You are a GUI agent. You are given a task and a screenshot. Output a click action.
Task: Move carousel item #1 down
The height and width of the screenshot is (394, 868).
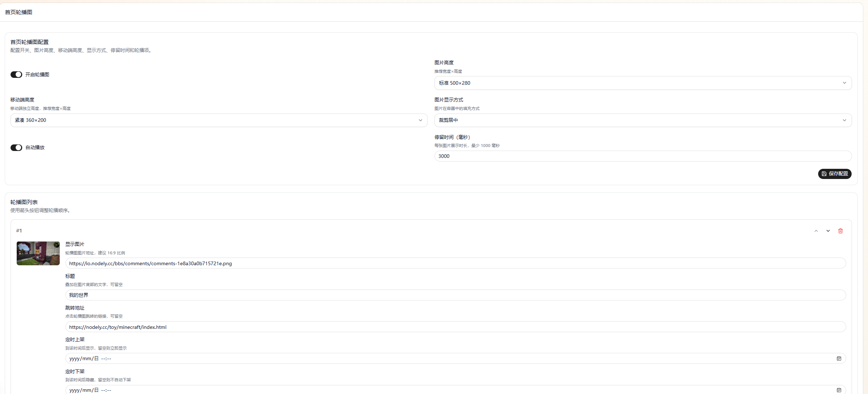click(x=828, y=231)
